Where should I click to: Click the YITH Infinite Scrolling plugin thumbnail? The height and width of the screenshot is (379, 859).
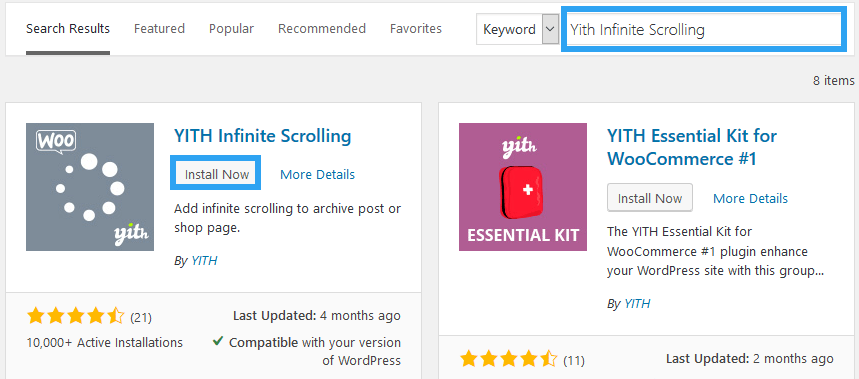point(90,187)
